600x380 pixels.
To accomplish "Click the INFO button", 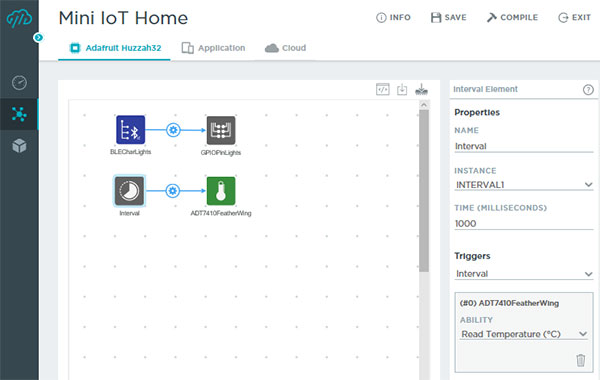I will pos(393,18).
